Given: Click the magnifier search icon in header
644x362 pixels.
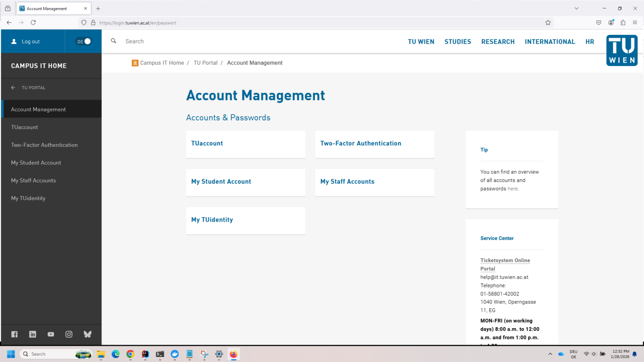Looking at the screenshot, I should coord(114,41).
